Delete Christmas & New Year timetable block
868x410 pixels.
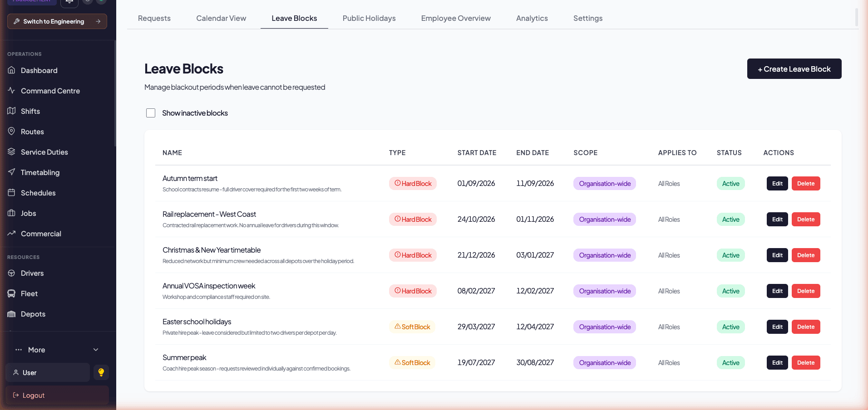806,255
